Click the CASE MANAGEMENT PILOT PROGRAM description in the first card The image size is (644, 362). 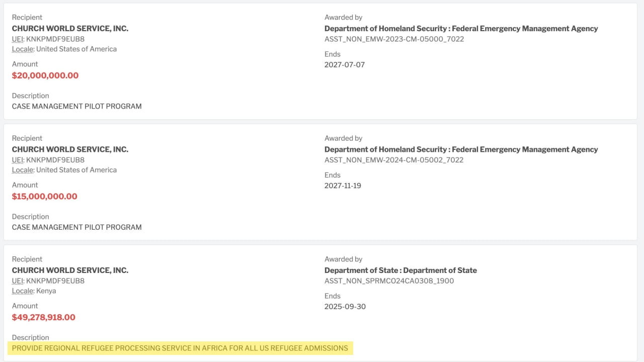[77, 107]
